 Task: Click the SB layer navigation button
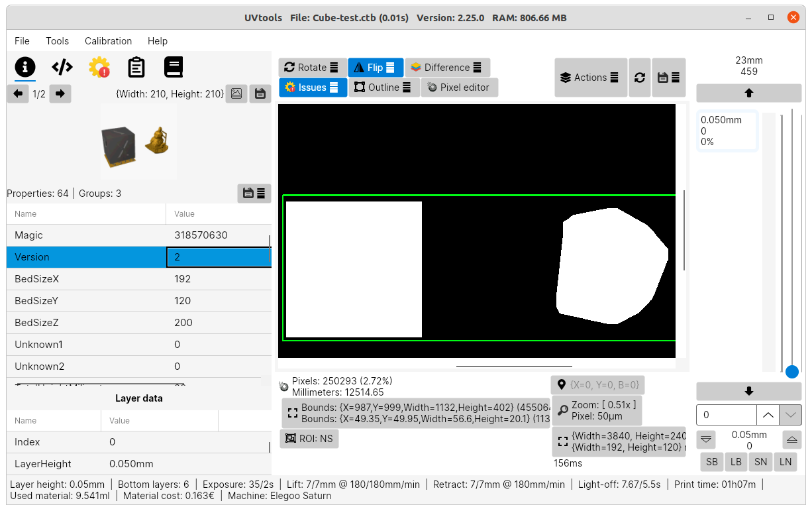[712, 462]
